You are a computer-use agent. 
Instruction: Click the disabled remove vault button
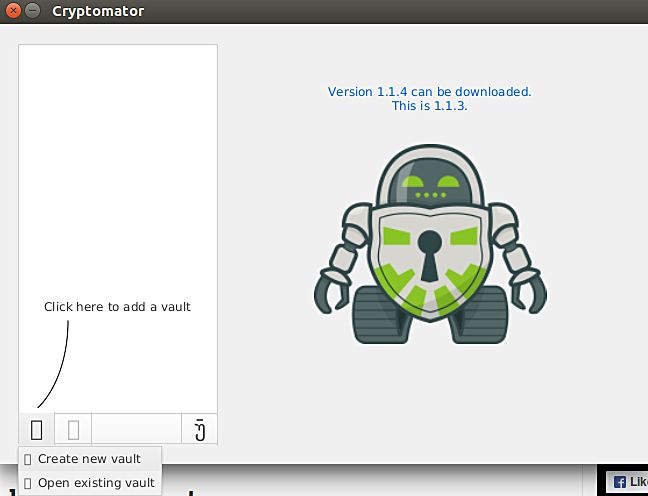click(73, 429)
